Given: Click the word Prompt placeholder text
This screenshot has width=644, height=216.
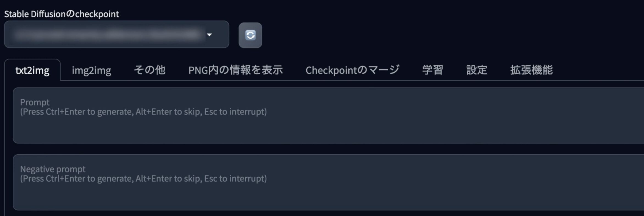Looking at the screenshot, I should tap(35, 102).
